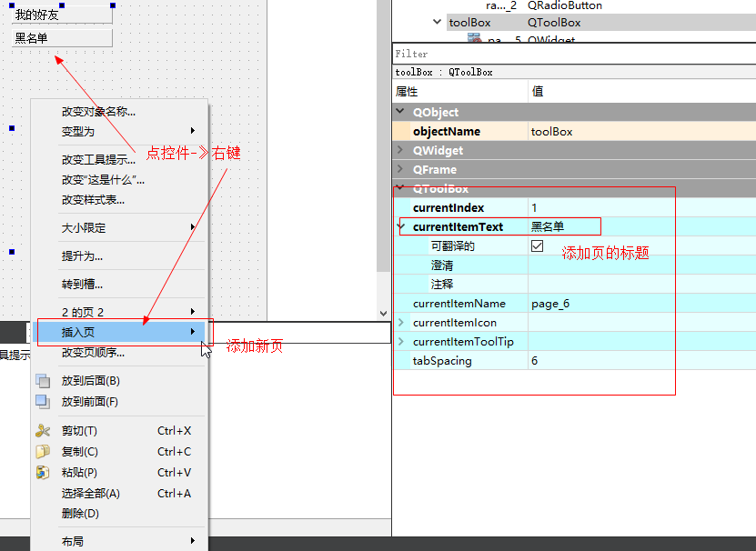Screen dimensions: 756x551
Task: Click the 值 column header
Action: pyautogui.click(x=641, y=91)
